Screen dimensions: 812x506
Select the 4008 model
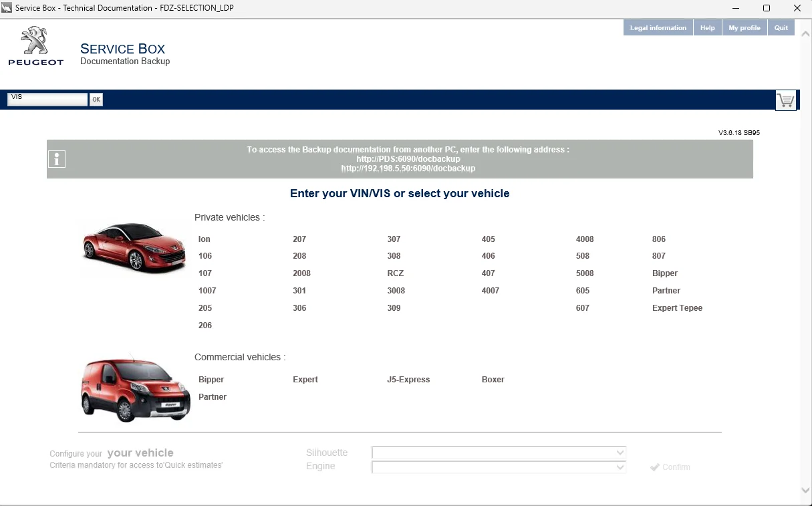(x=585, y=239)
